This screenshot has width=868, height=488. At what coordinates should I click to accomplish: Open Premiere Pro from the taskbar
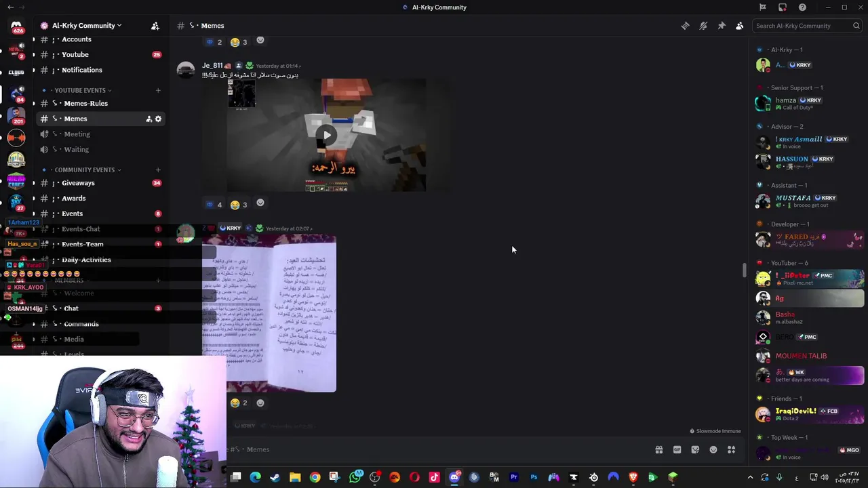514,477
